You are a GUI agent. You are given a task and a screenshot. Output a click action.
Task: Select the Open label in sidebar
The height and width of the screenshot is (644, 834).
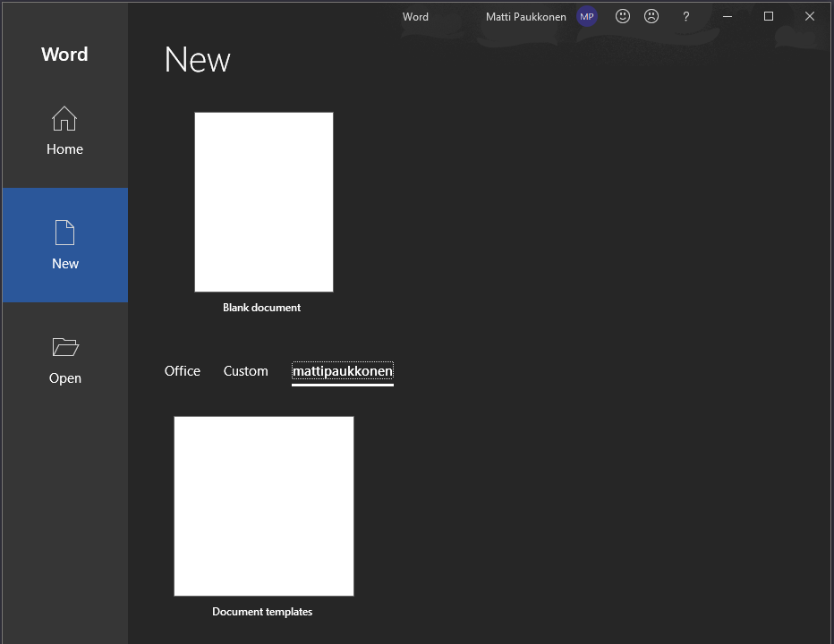[64, 378]
